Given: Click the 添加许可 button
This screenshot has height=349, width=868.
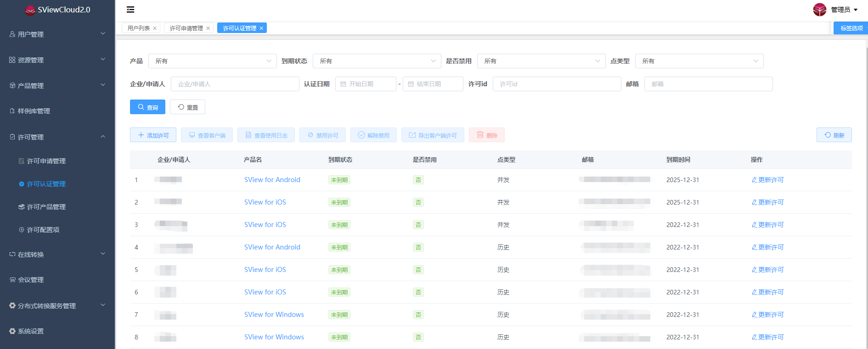Looking at the screenshot, I should tap(153, 135).
